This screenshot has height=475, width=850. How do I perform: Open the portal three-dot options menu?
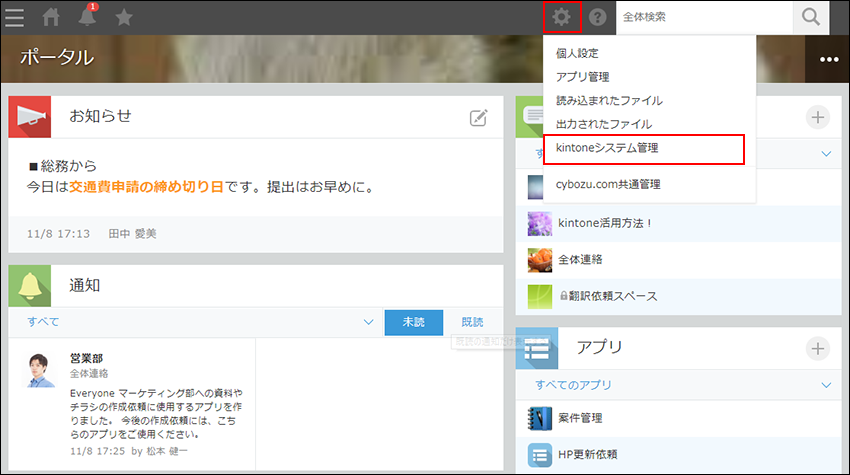829,59
